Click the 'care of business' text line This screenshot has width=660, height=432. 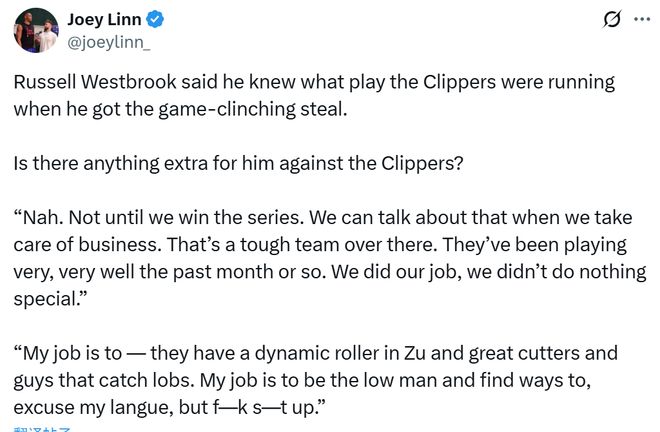[320, 245]
